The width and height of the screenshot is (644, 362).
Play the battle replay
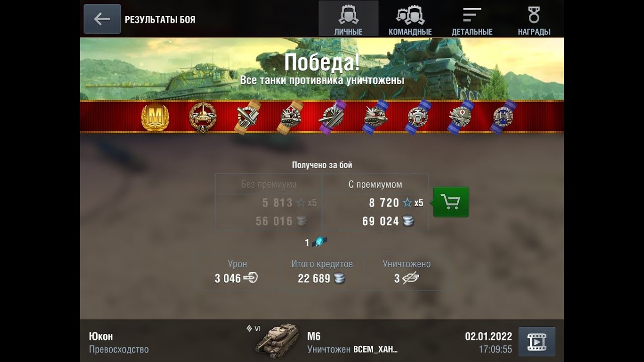point(537,342)
